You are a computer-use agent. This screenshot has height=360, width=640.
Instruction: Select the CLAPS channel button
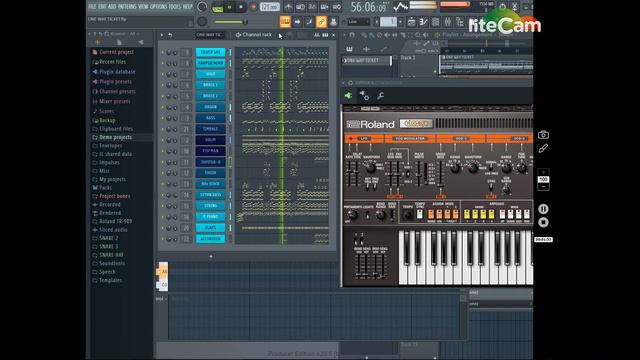tap(210, 228)
